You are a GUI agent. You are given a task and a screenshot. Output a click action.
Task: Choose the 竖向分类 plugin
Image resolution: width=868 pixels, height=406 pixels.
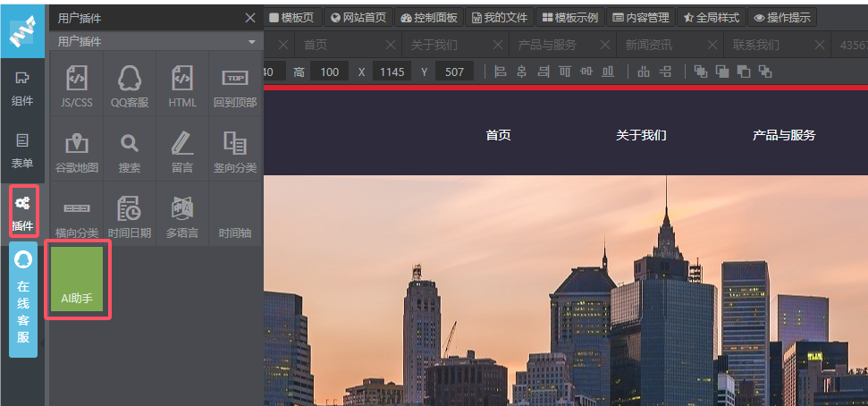coord(235,148)
